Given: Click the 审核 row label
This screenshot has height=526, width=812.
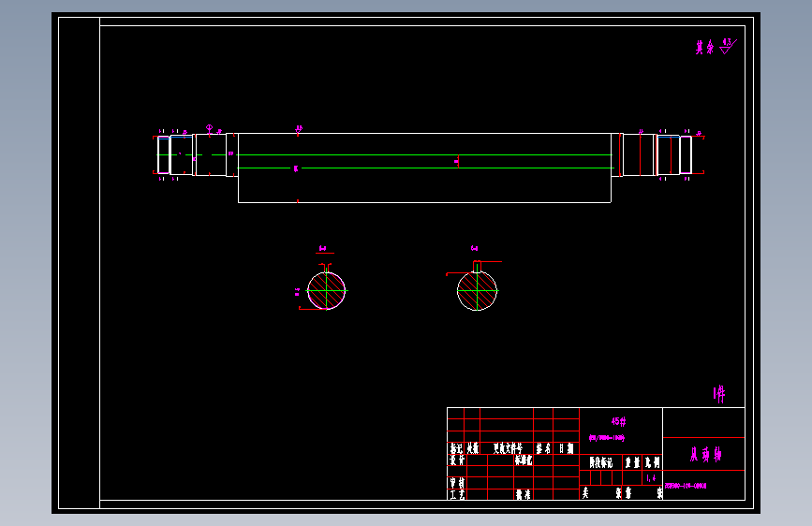Looking at the screenshot, I should (457, 483).
